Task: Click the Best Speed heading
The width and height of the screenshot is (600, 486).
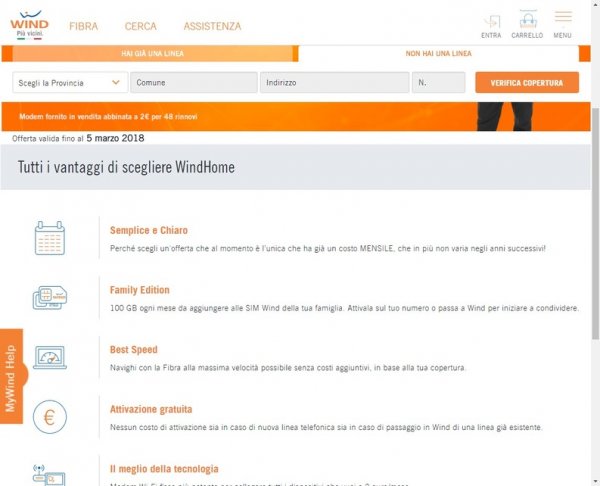Action: (x=134, y=350)
